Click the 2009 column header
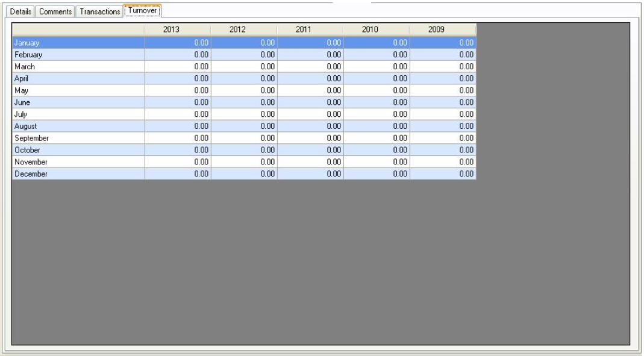Viewport: 644px width, 356px height. click(443, 30)
